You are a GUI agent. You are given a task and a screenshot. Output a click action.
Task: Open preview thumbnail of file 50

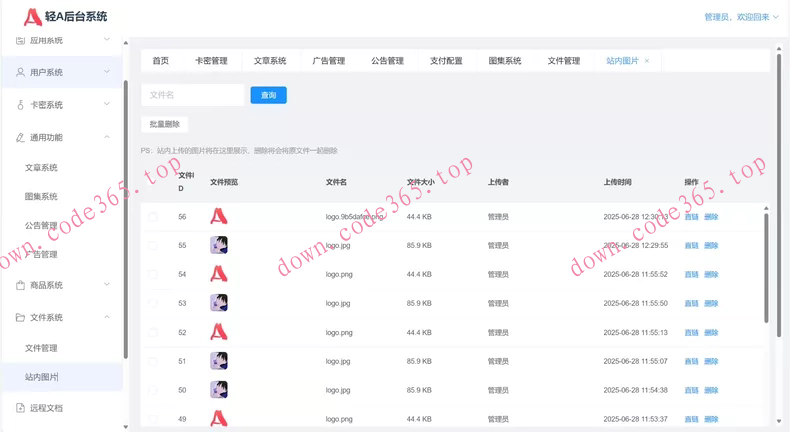(x=219, y=390)
